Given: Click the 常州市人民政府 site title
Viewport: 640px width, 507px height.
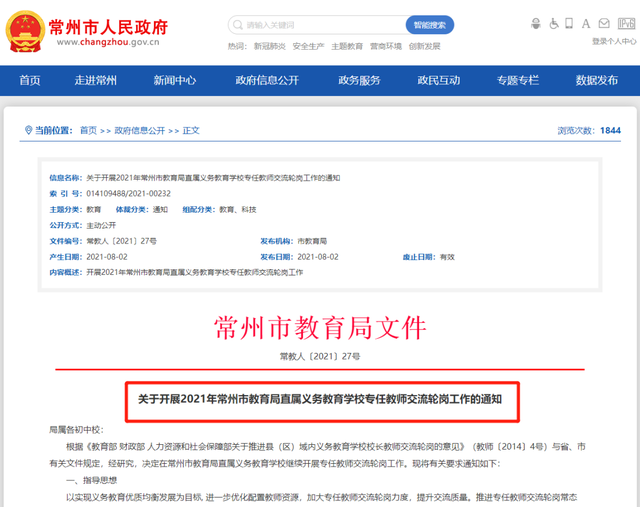Looking at the screenshot, I should click(x=109, y=27).
